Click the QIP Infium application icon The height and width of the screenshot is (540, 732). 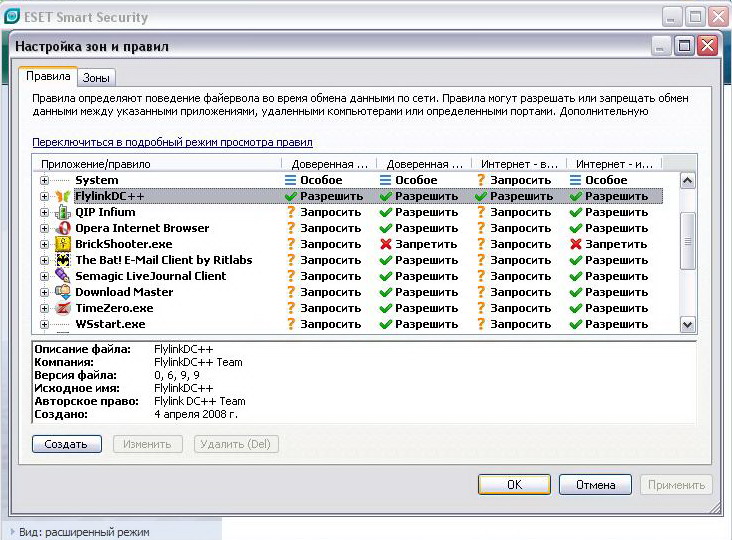click(62, 213)
